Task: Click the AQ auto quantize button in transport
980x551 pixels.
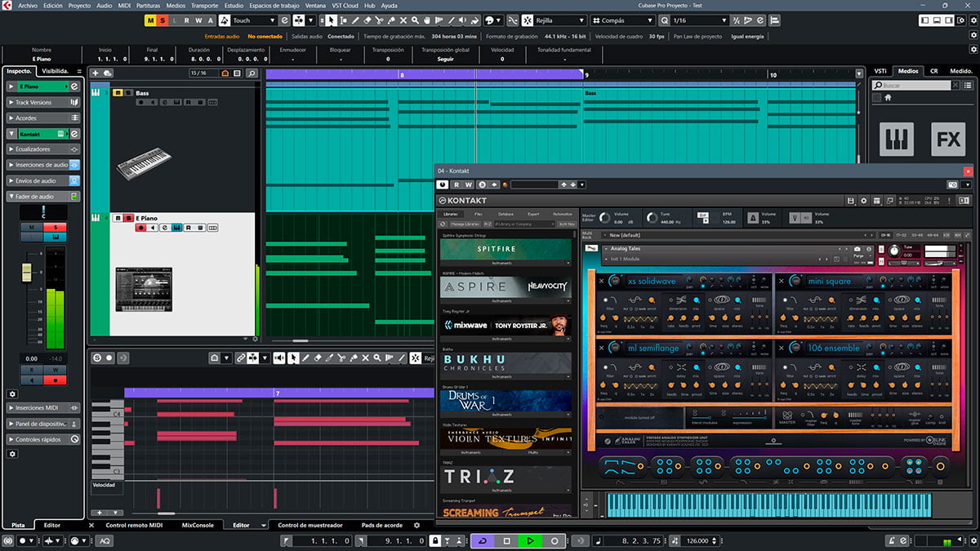Action: (105, 540)
